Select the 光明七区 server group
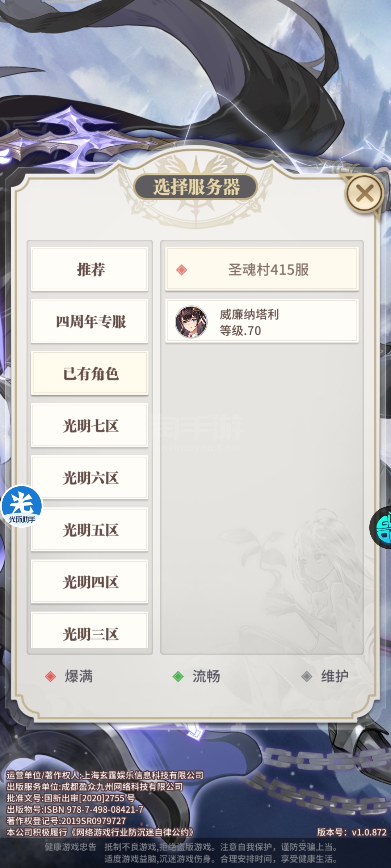This screenshot has width=391, height=868. [90, 425]
